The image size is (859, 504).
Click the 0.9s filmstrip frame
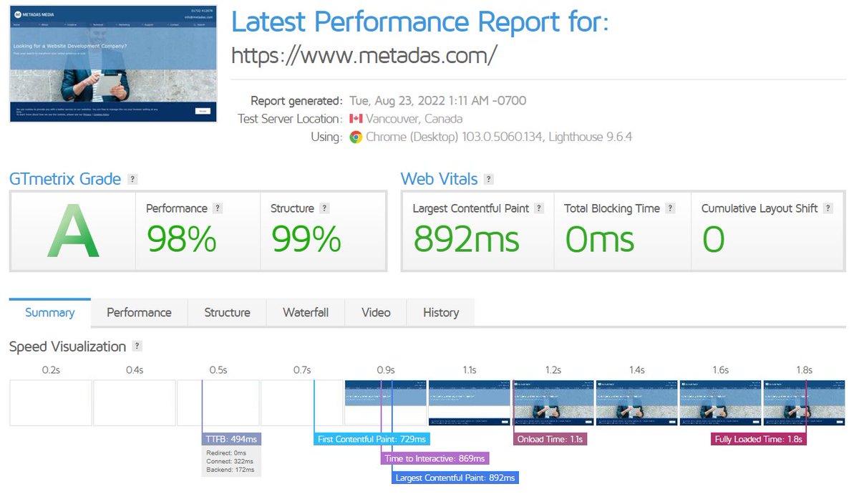coord(386,403)
